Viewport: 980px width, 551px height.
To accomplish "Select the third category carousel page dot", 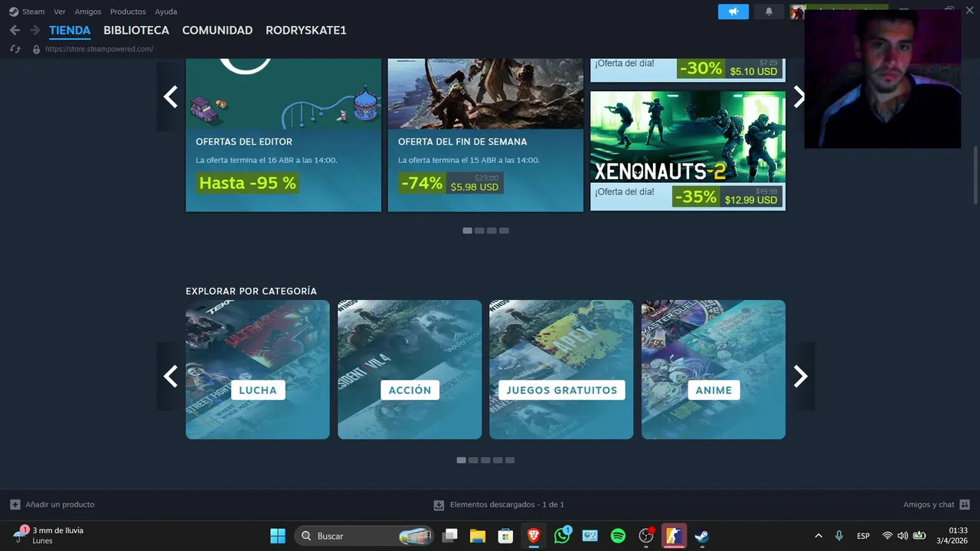I will (485, 460).
